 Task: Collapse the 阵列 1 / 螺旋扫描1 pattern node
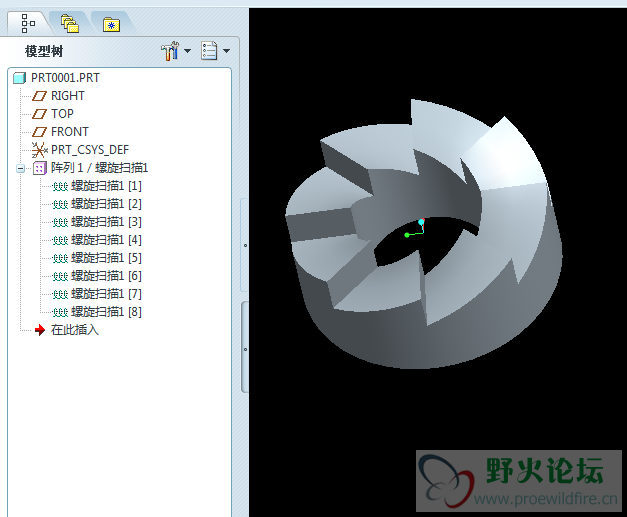click(x=20, y=168)
